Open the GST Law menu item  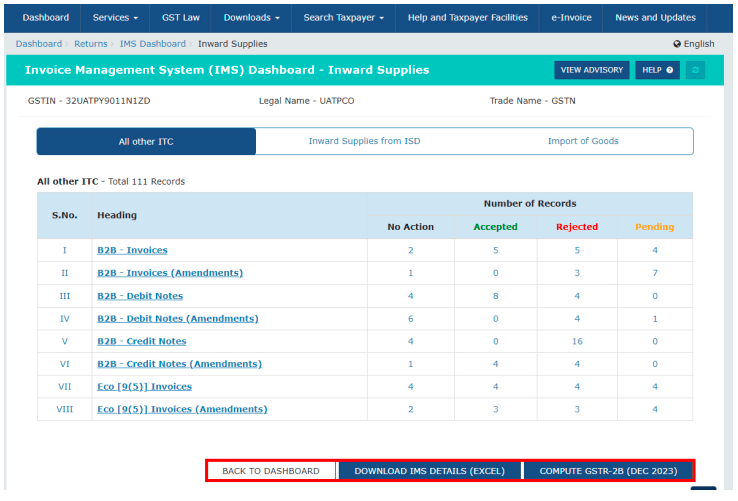pos(181,17)
